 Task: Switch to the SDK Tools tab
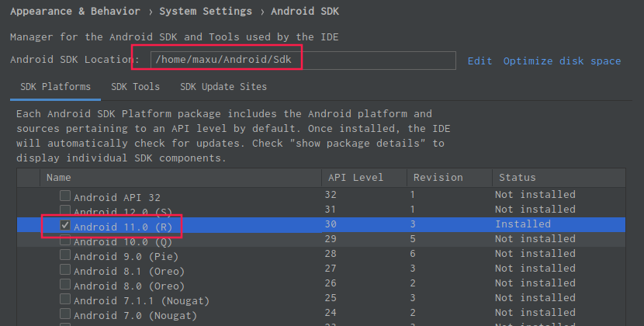135,87
